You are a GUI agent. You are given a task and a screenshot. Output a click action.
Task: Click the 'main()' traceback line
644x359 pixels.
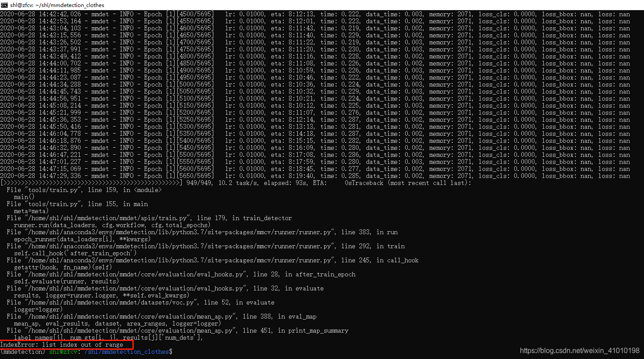pyautogui.click(x=24, y=197)
